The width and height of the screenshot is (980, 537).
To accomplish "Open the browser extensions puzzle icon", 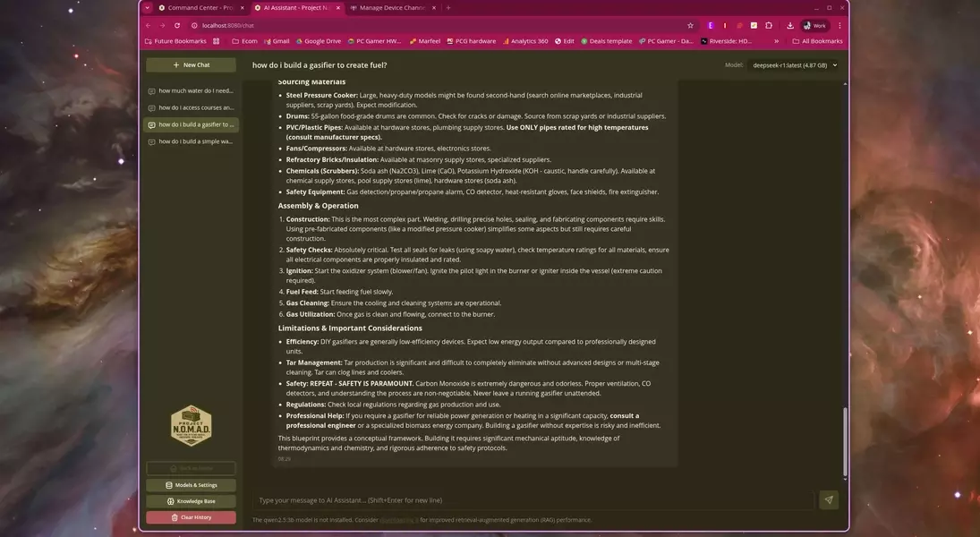I will 769,25.
